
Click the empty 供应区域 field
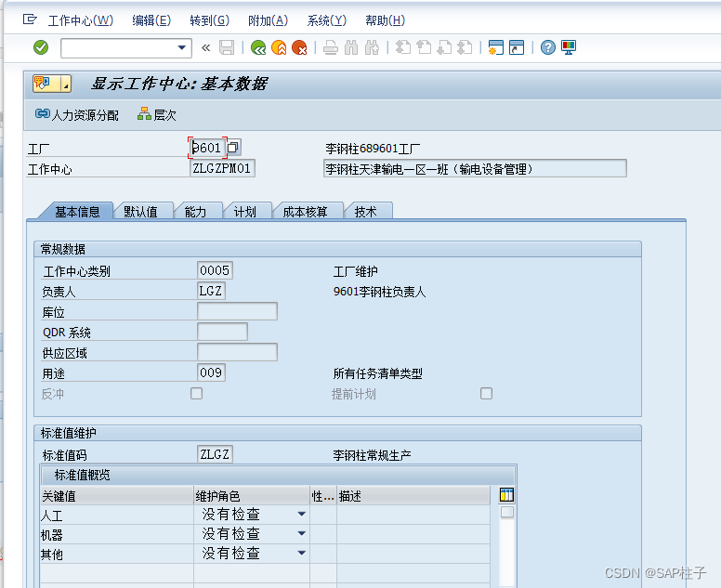pyautogui.click(x=237, y=352)
